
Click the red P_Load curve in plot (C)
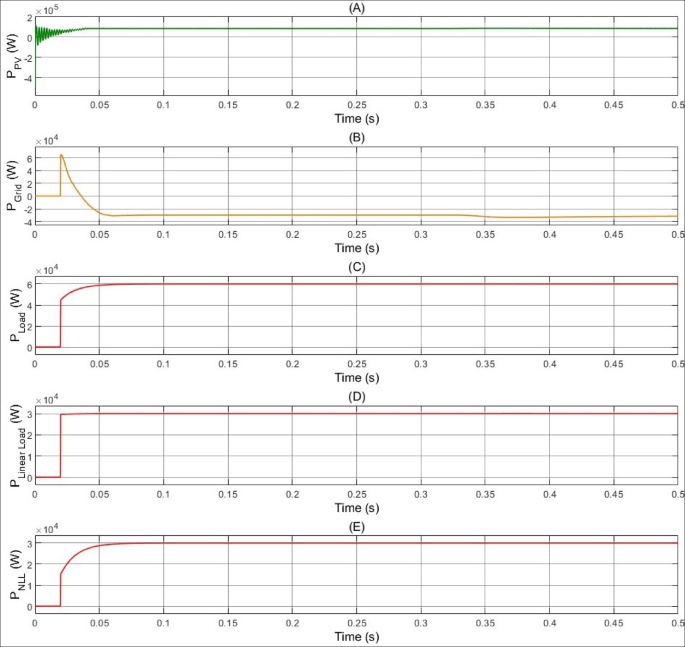tap(356, 284)
